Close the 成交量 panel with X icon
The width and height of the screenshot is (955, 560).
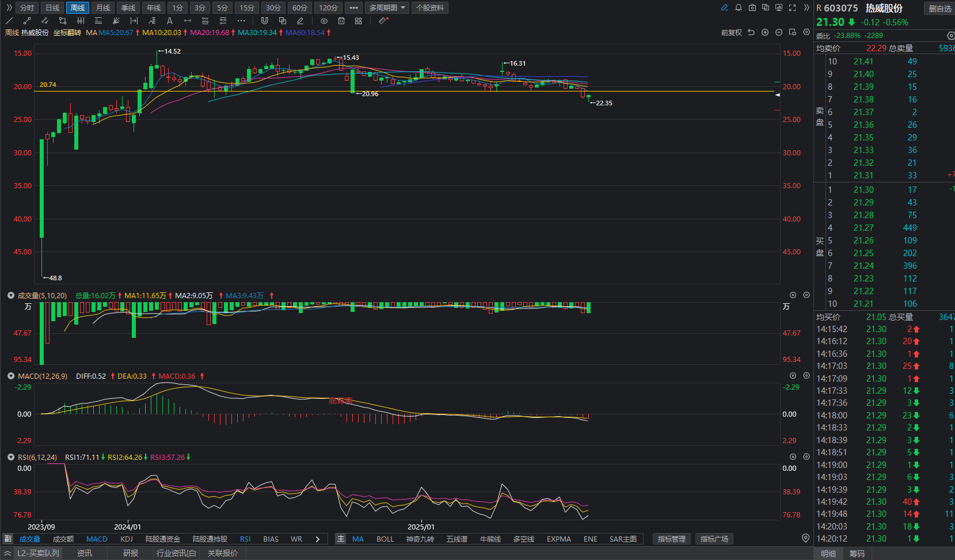pyautogui.click(x=793, y=295)
